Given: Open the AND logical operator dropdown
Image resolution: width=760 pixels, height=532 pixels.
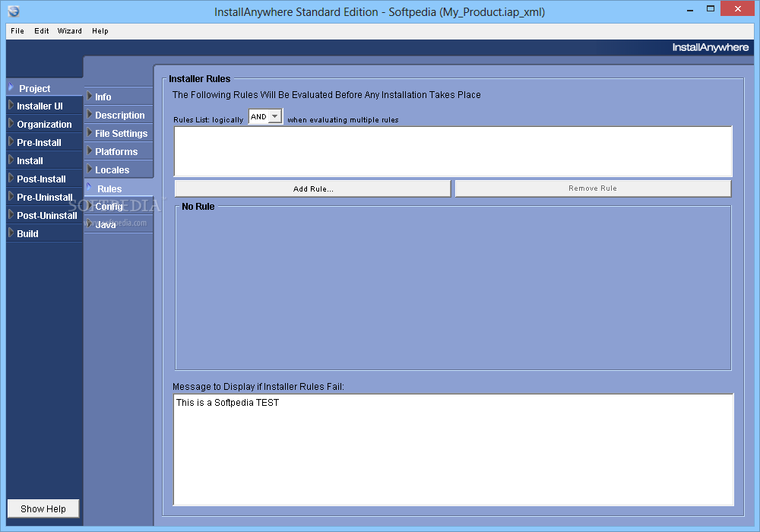Looking at the screenshot, I should coord(265,117).
